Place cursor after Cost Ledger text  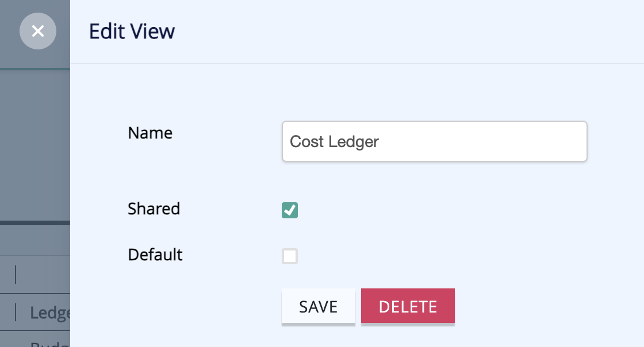pos(380,141)
